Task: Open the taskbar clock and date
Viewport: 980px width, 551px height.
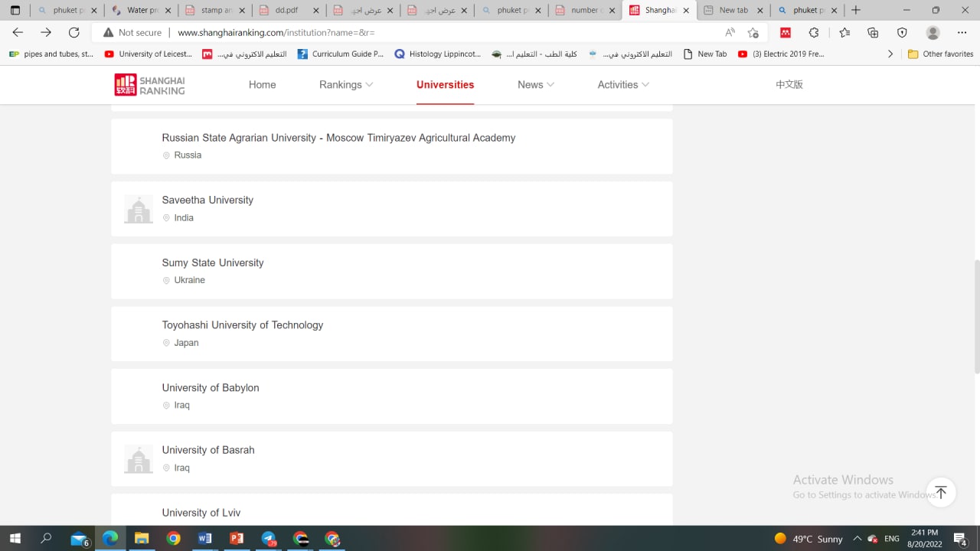Action: tap(925, 539)
